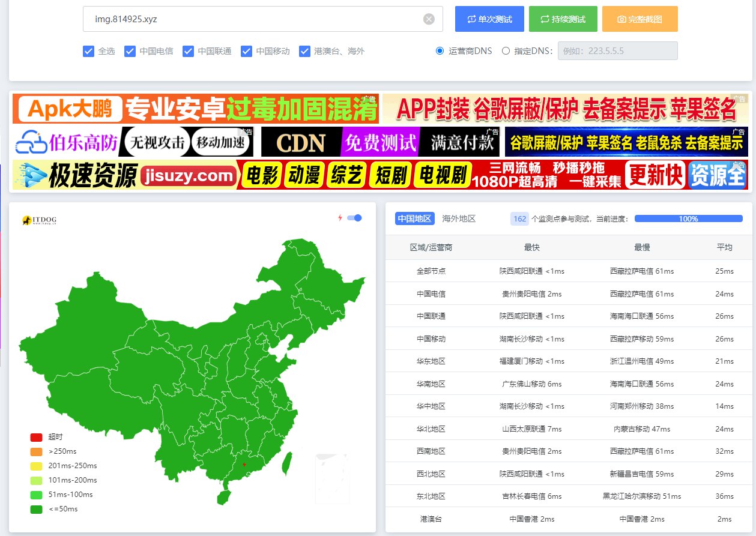
Task: Click the custom DNS address input field
Action: tap(617, 51)
